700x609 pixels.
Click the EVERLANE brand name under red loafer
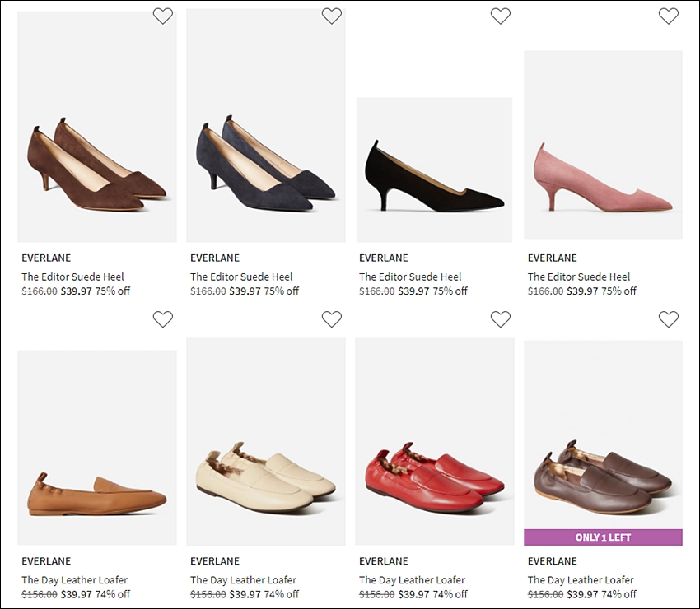coord(384,560)
